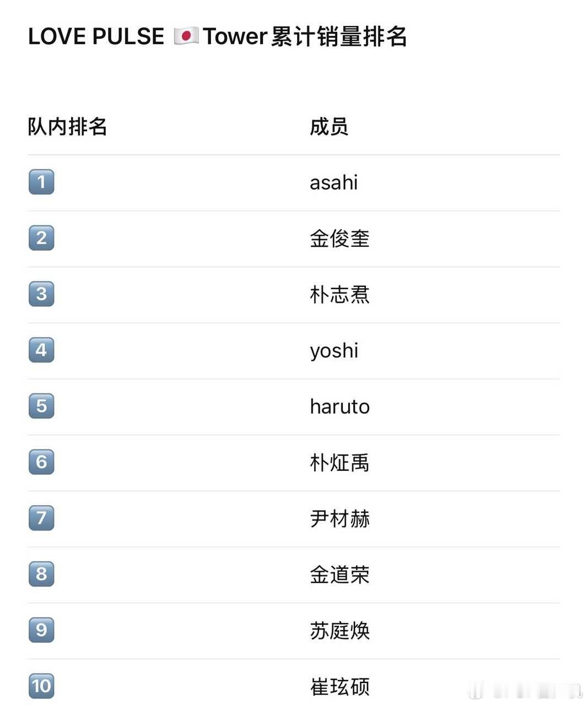Select the member name 崔玹硕
The image size is (588, 705).
(339, 686)
